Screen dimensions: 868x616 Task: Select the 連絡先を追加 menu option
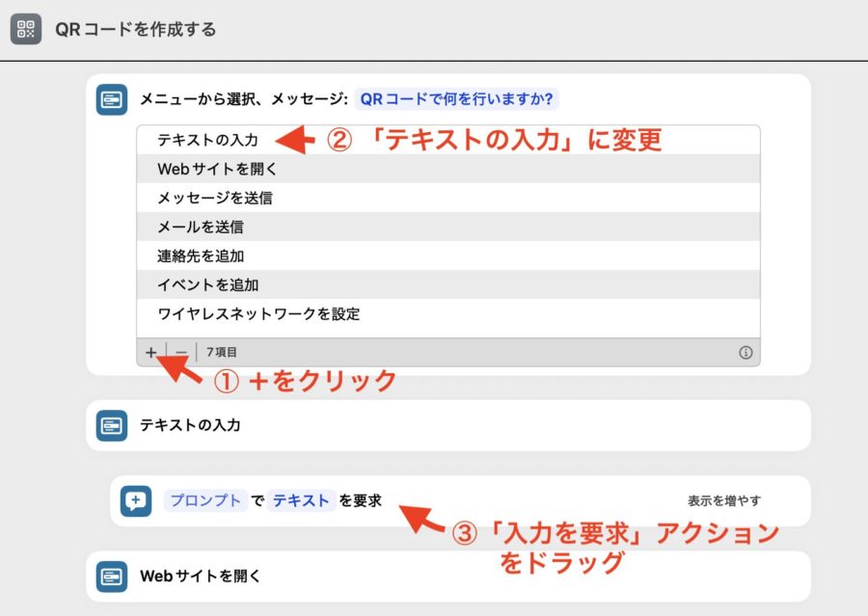pos(200,256)
